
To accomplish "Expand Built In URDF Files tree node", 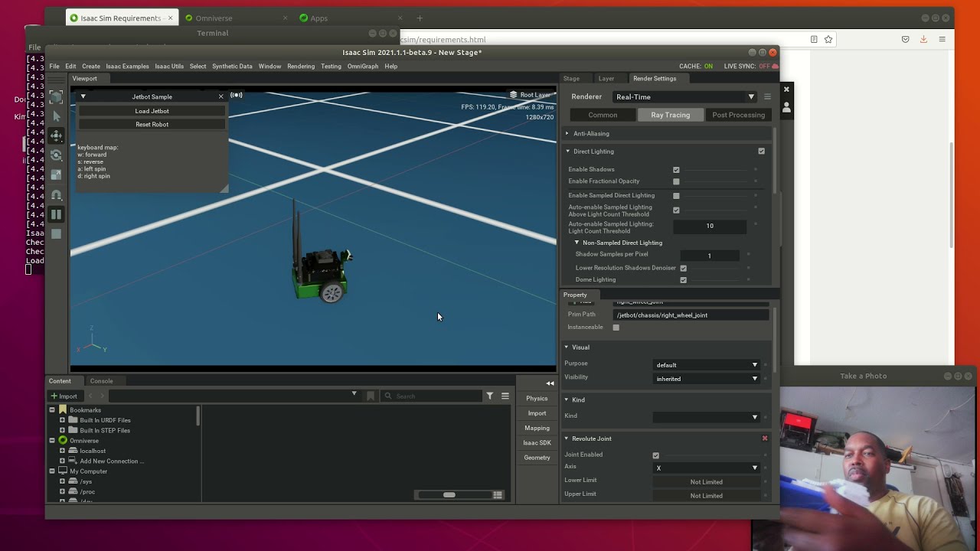I will coord(62,420).
